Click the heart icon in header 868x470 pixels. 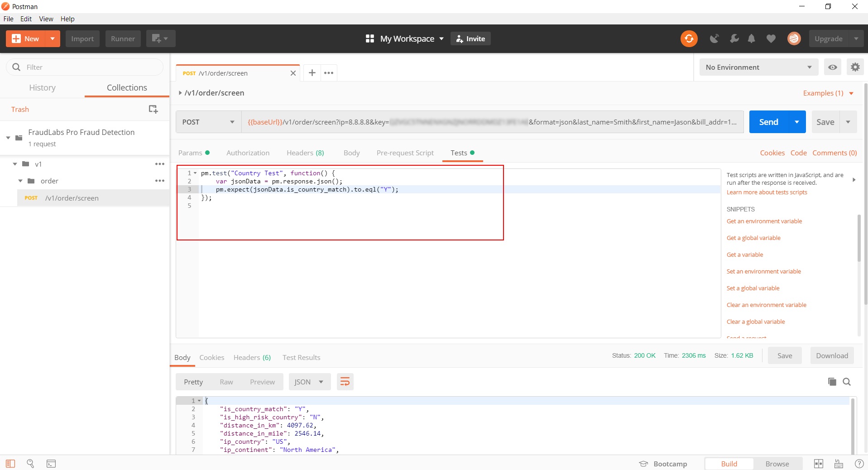[x=771, y=38]
